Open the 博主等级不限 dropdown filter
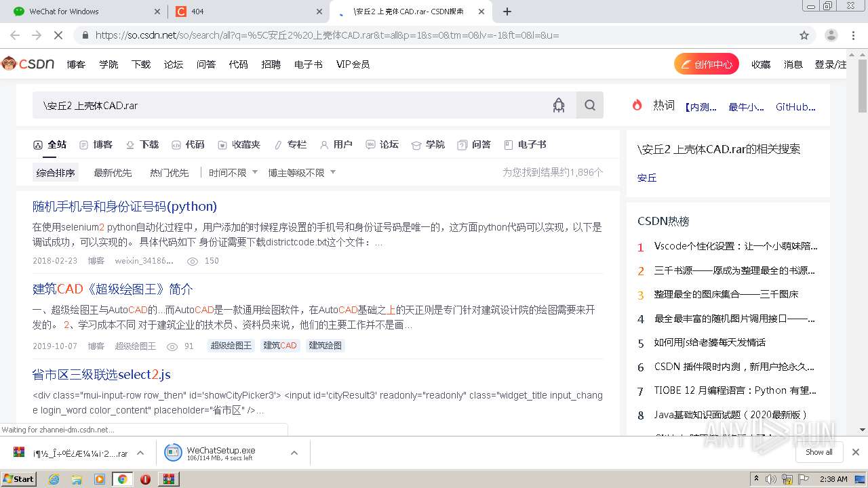 pos(302,173)
